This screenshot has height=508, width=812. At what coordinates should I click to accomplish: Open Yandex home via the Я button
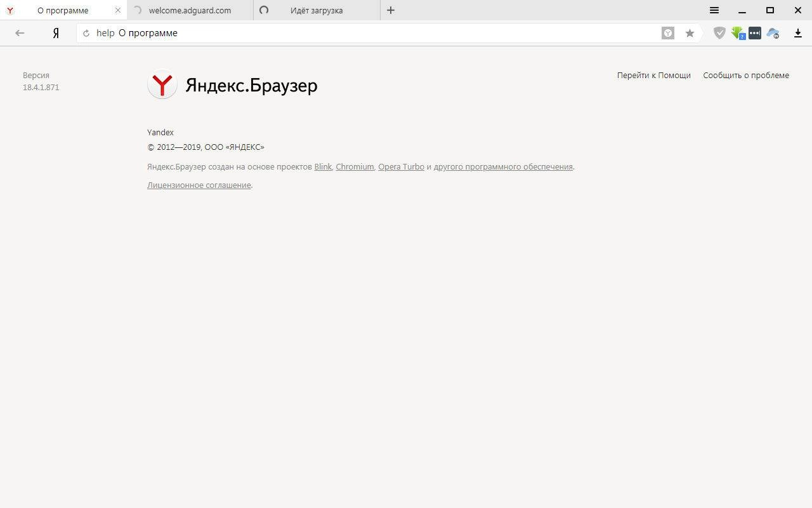tap(56, 33)
